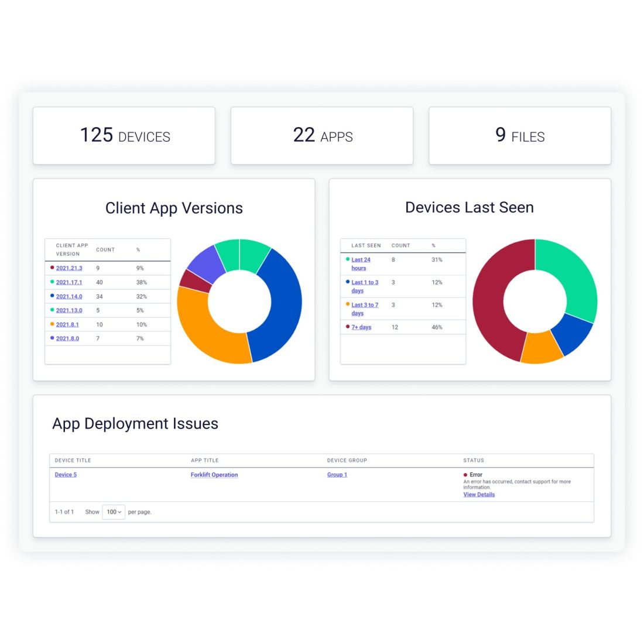Click the Forklift Operation app link
Screen dimensions: 644x644
tap(214, 475)
